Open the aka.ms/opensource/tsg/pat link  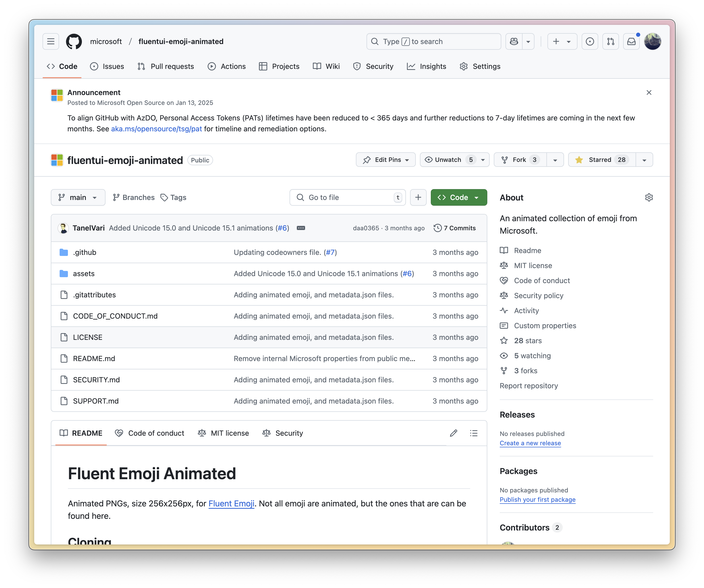156,129
